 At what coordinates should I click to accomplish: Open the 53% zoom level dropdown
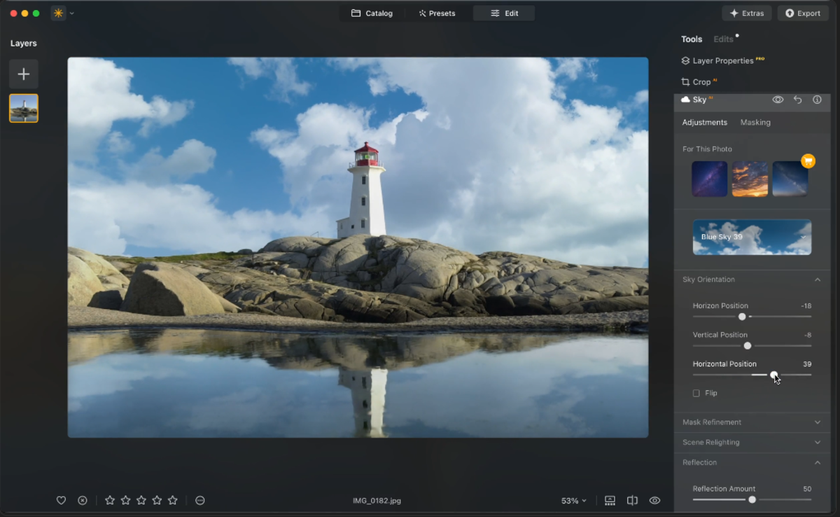(x=574, y=500)
